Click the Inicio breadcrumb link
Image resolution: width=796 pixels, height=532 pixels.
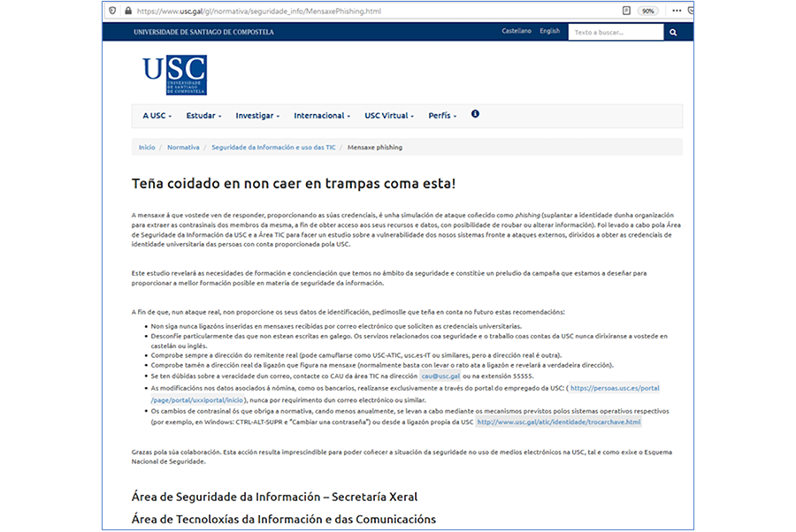(x=146, y=148)
